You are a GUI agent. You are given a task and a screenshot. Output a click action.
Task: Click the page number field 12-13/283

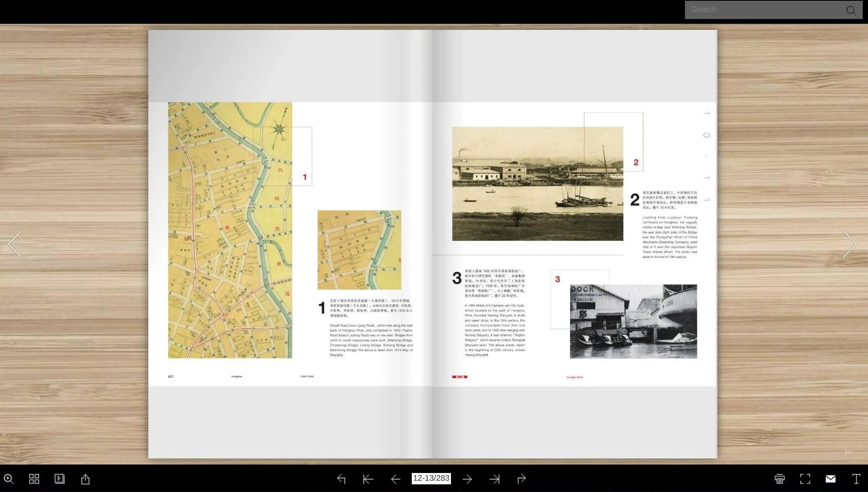[431, 478]
